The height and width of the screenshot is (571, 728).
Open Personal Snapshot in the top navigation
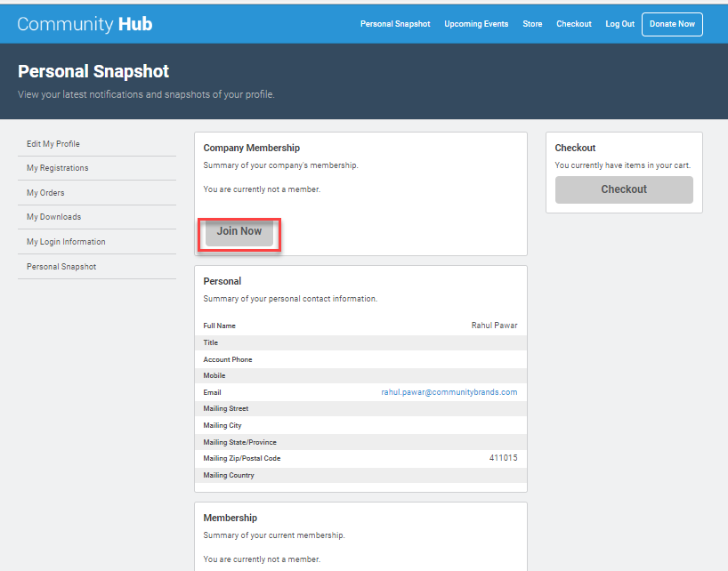click(x=395, y=24)
